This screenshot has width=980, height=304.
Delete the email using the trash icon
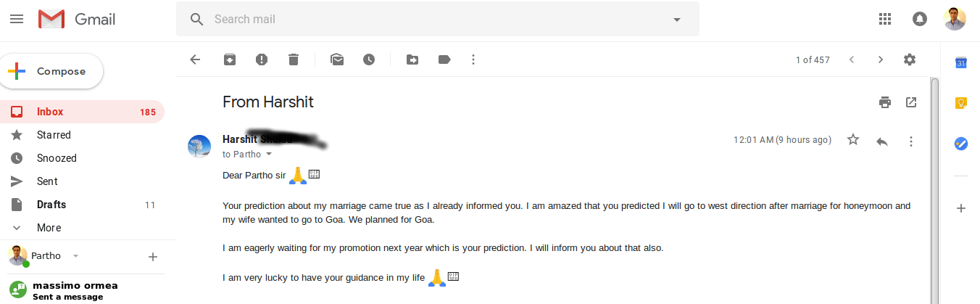[x=294, y=59]
